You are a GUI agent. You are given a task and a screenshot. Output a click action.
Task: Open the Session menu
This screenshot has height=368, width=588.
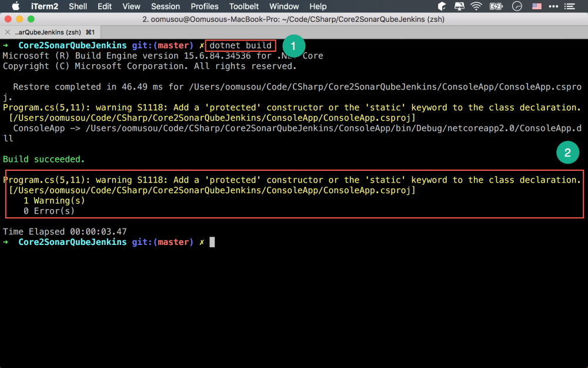click(x=165, y=6)
